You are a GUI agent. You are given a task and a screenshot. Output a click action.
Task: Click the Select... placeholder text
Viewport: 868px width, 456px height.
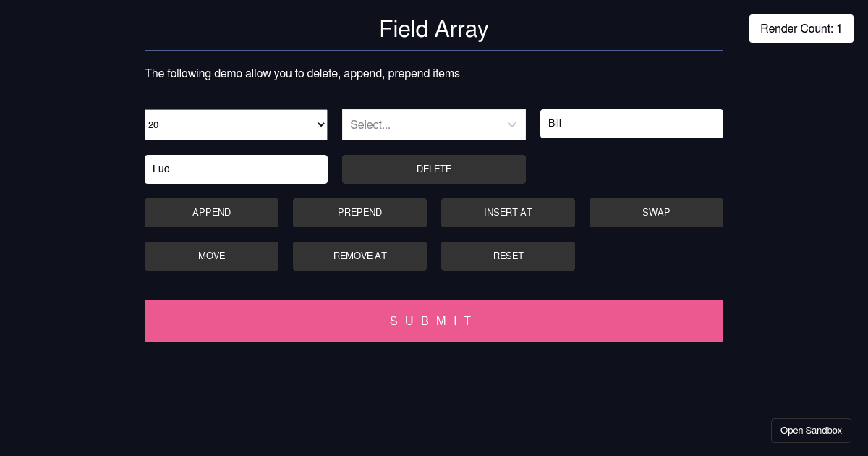click(x=370, y=124)
